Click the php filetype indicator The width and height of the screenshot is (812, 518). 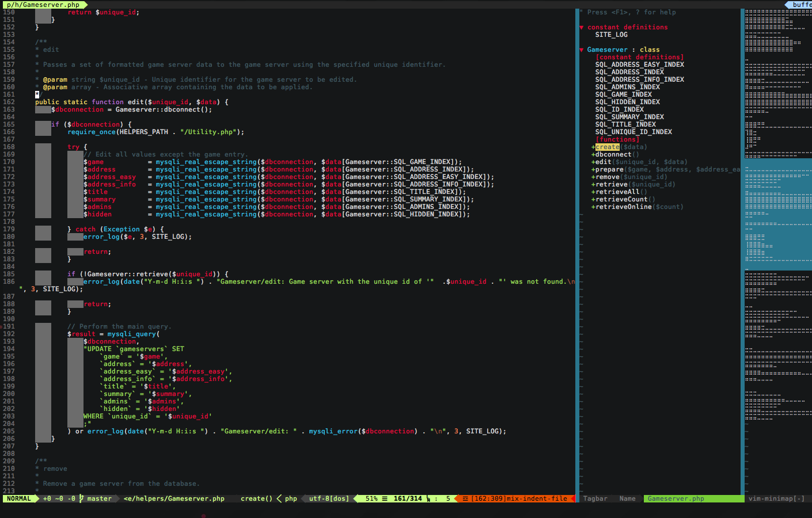[291, 498]
